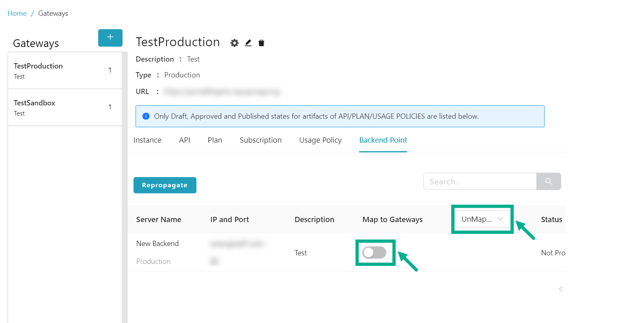Click Test description cell in backend row
644x323 pixels.
click(x=301, y=253)
